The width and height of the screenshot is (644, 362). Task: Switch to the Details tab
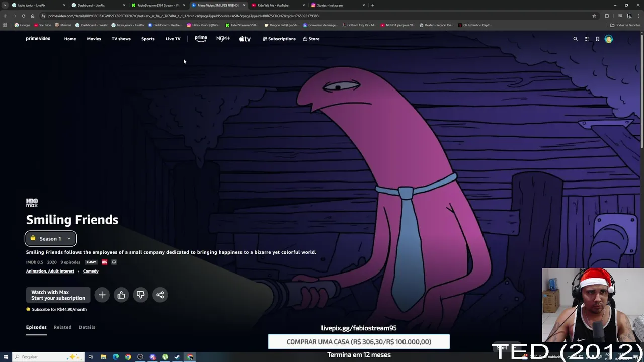pos(87,327)
